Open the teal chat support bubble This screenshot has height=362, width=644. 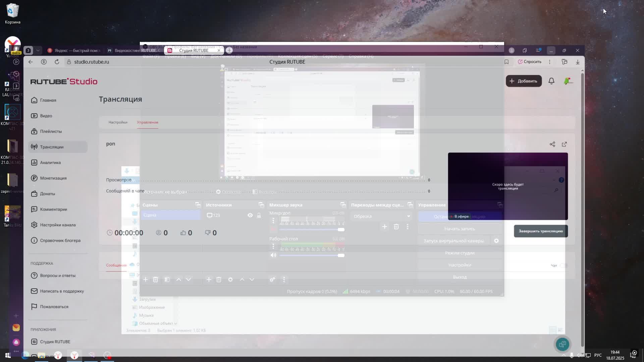562,344
